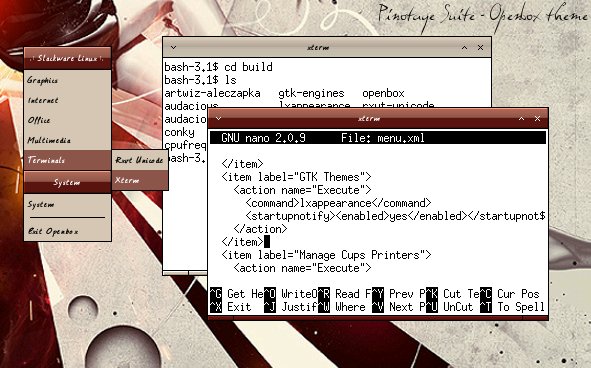The image size is (591, 368).
Task: Open the Graphics menu entry
Action: coord(67,80)
